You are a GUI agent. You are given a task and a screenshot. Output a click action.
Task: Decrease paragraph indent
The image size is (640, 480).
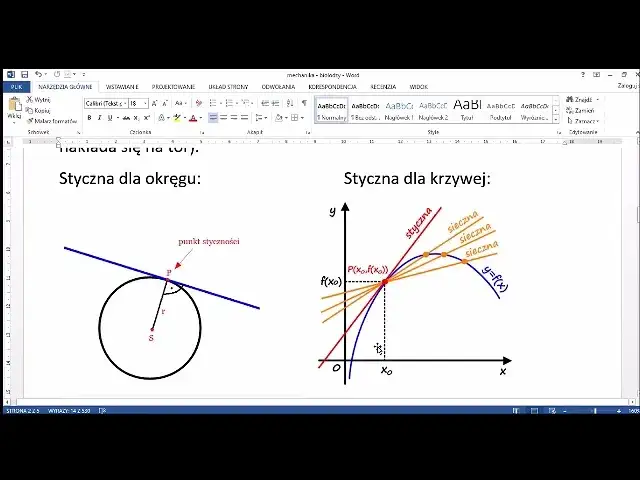click(265, 104)
